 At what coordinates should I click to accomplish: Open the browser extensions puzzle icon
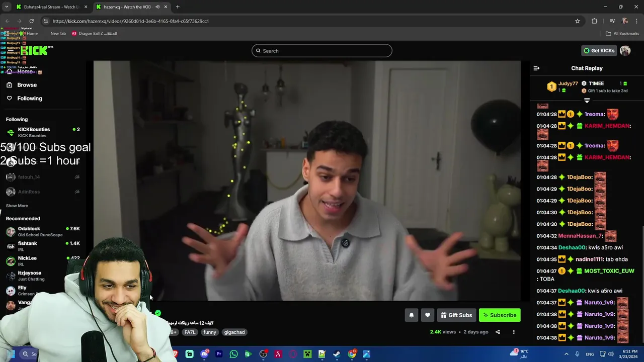coord(595,21)
